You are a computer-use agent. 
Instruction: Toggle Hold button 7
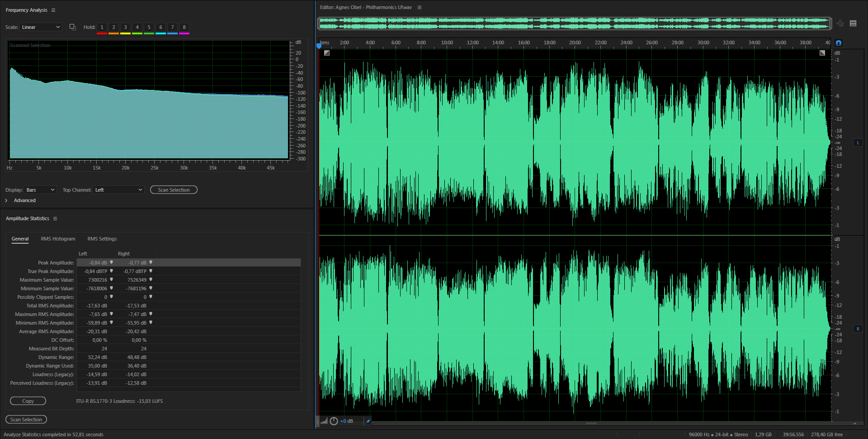pyautogui.click(x=172, y=27)
